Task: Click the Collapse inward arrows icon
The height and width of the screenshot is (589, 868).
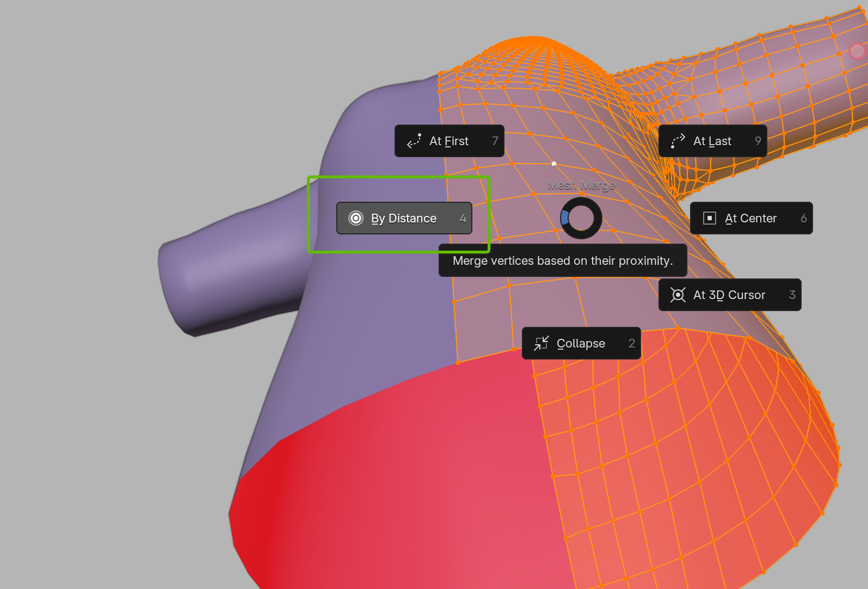Action: [541, 343]
